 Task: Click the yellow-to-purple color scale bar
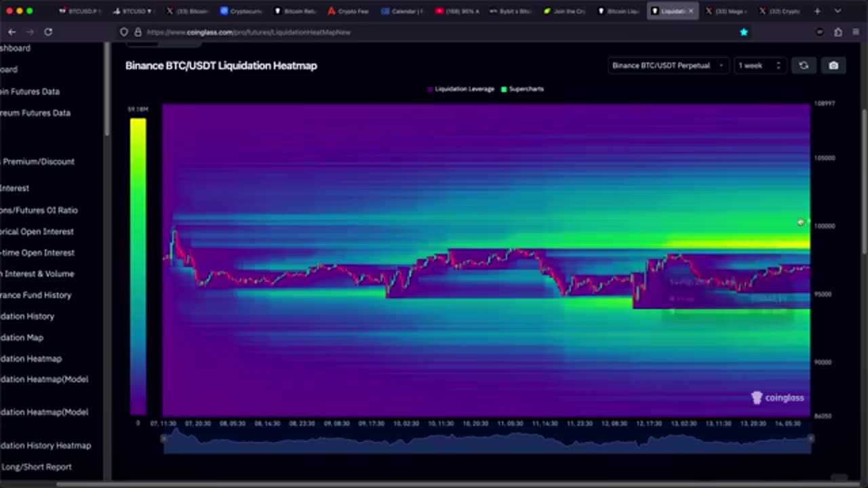[x=138, y=266]
